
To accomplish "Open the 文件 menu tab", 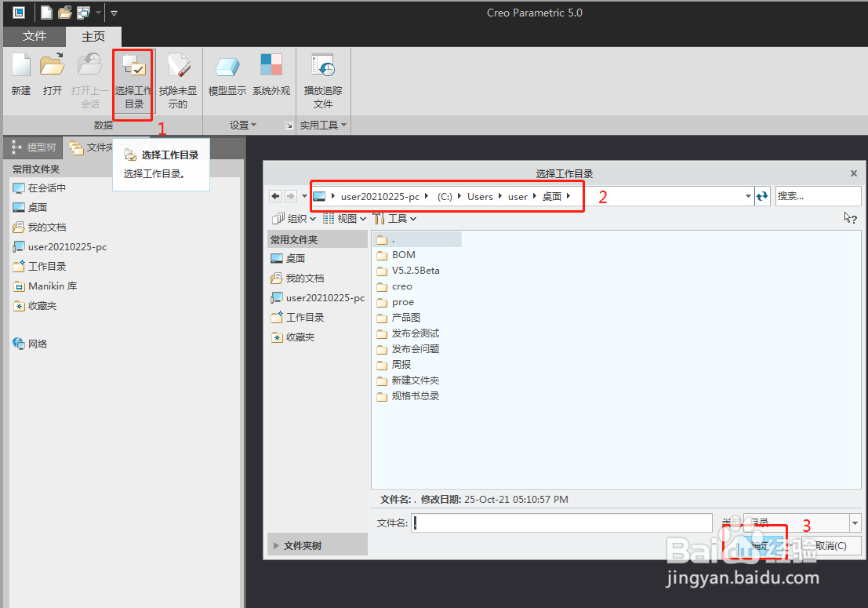I will click(35, 36).
